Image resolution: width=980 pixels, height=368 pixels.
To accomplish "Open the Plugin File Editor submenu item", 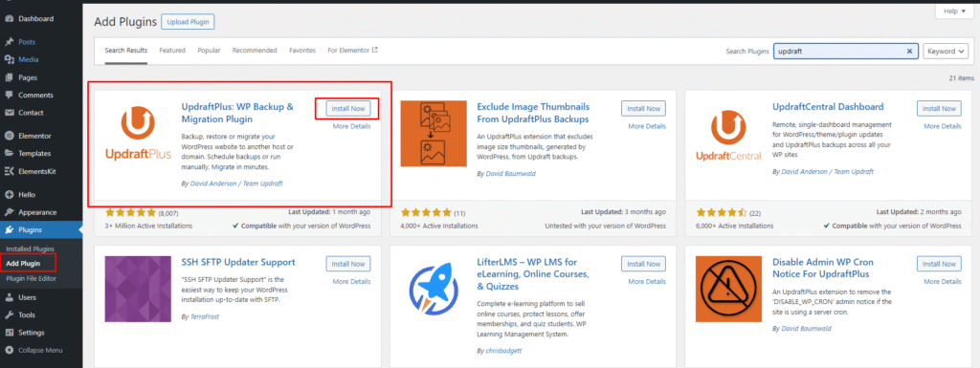I will pyautogui.click(x=32, y=278).
